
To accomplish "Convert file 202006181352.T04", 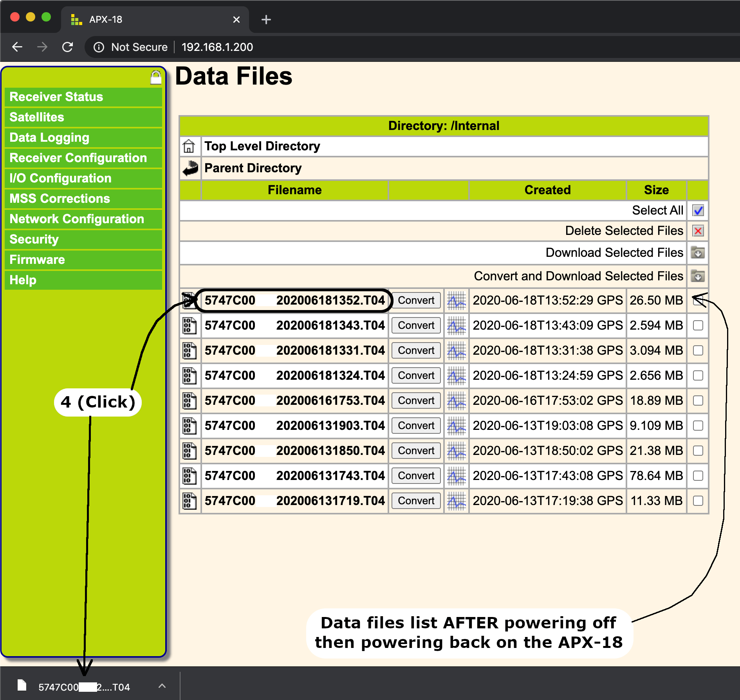I will (416, 301).
